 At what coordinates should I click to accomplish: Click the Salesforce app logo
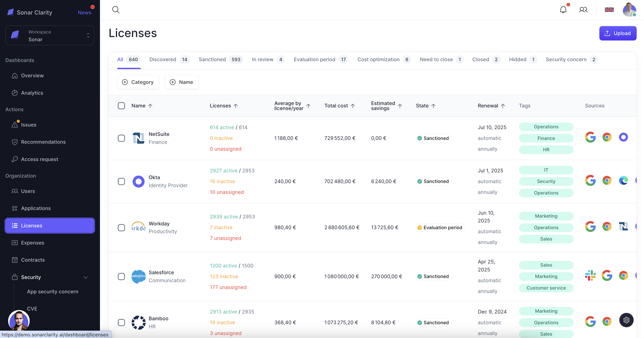[x=138, y=276]
